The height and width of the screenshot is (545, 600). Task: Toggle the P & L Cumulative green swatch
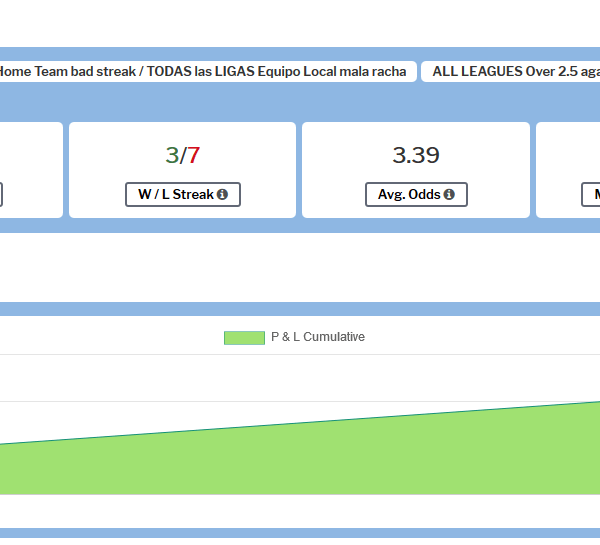click(244, 338)
